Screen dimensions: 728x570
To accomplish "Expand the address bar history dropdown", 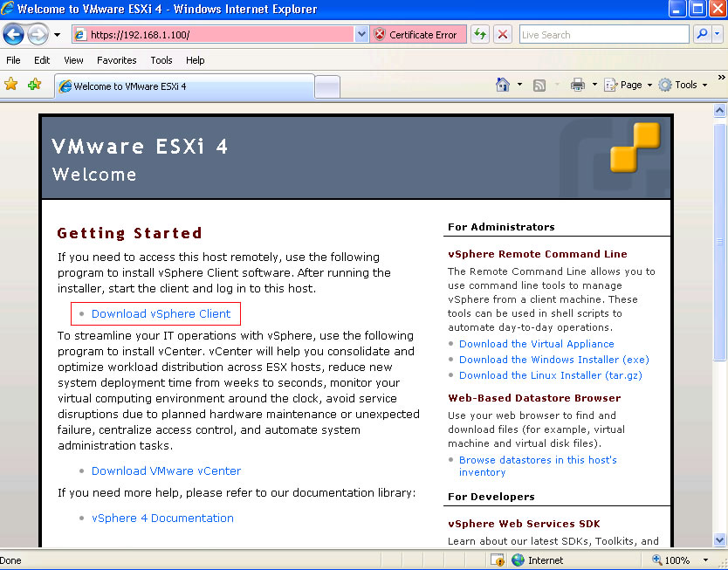I will [x=361, y=35].
